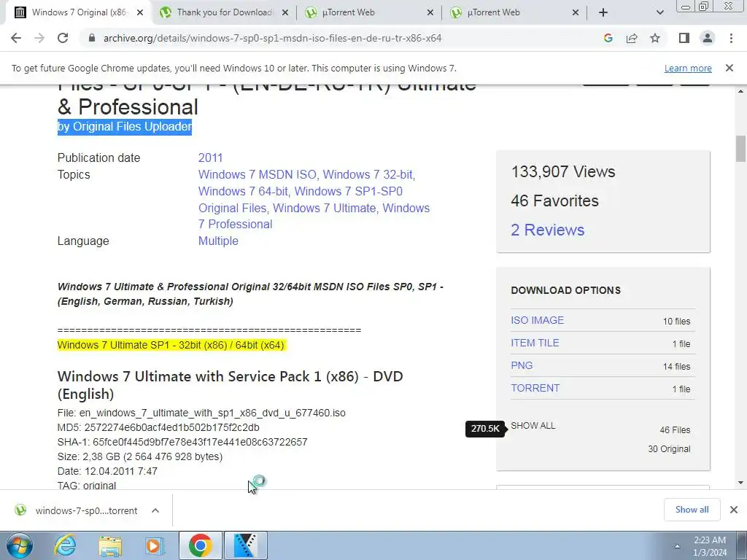Close the Thank you for Download tab
The height and width of the screenshot is (560, 747).
[x=285, y=13]
